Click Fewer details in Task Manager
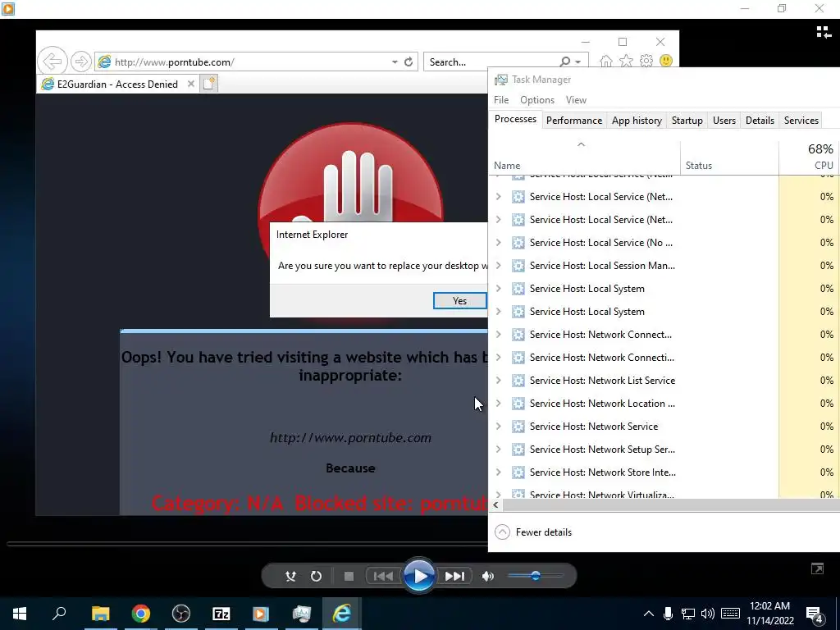The height and width of the screenshot is (630, 840). click(x=533, y=532)
